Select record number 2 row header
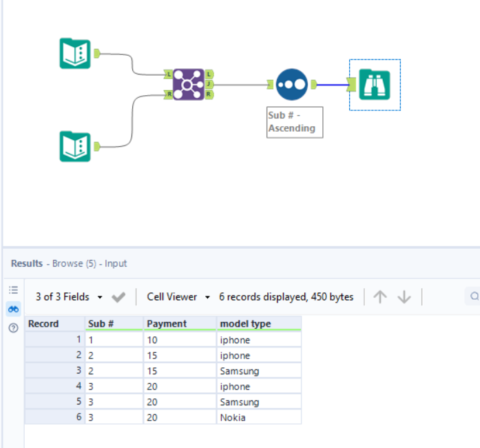The width and height of the screenshot is (480, 448). [x=54, y=355]
